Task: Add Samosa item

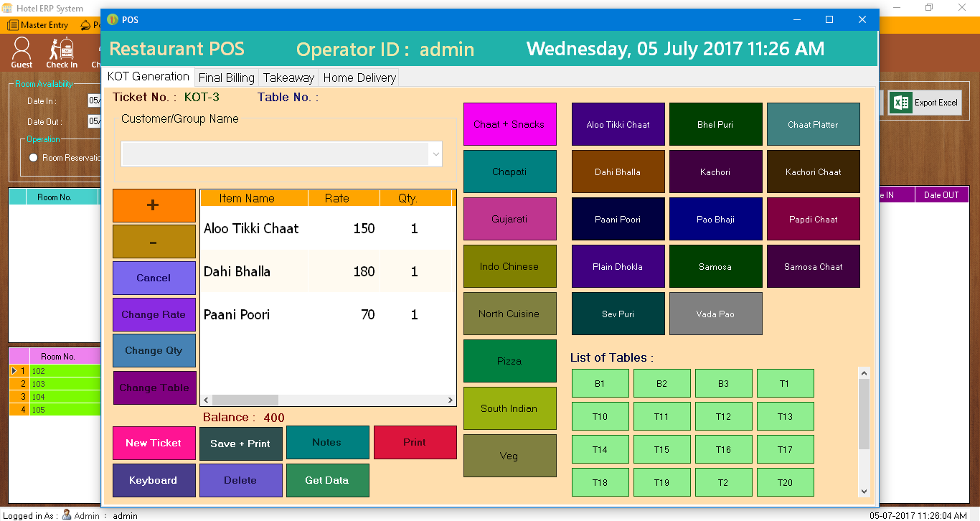Action: click(716, 266)
